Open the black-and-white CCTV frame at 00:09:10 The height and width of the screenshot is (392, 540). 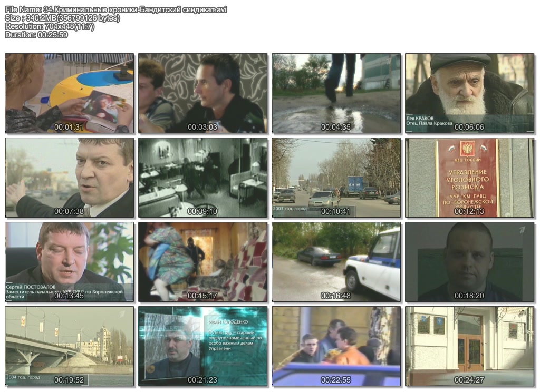coord(202,178)
